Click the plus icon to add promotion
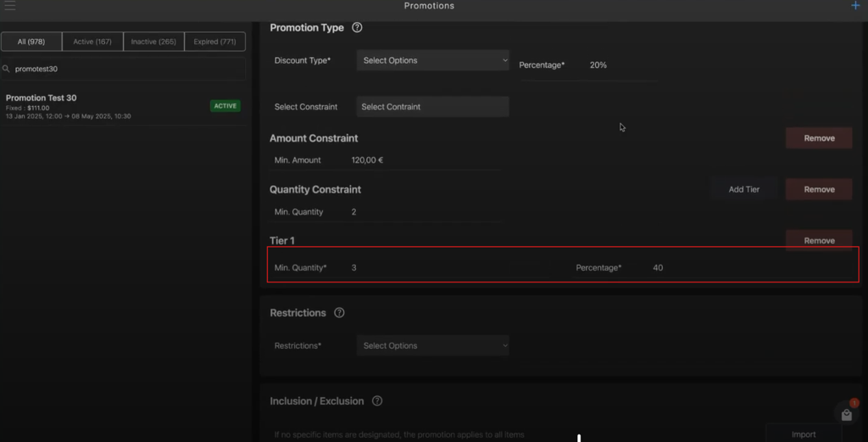Viewport: 868px width, 442px height. tap(855, 6)
